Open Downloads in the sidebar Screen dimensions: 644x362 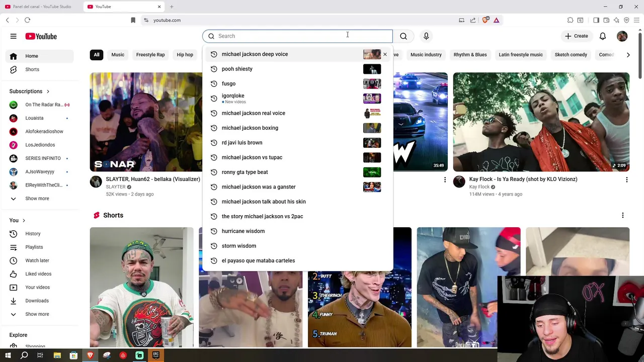tap(40, 301)
